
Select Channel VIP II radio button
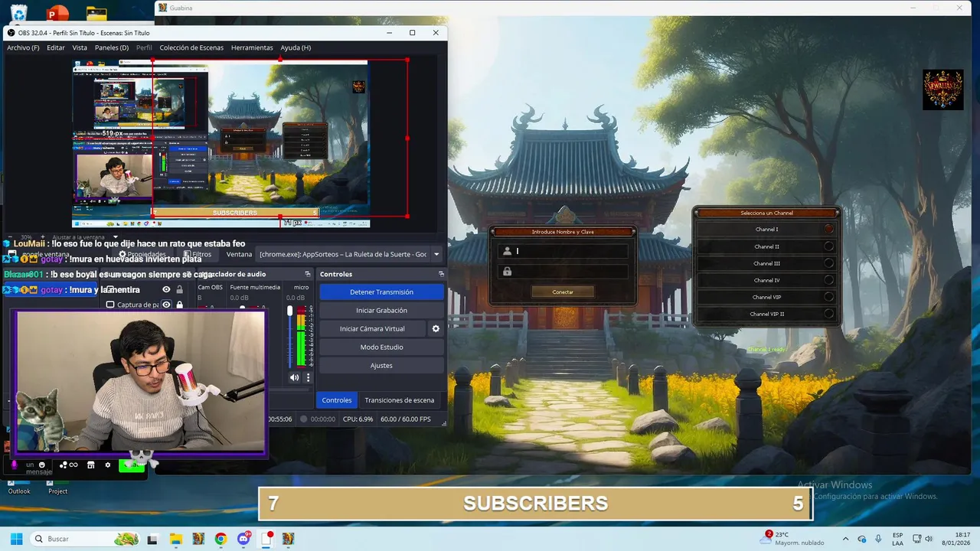pos(828,314)
